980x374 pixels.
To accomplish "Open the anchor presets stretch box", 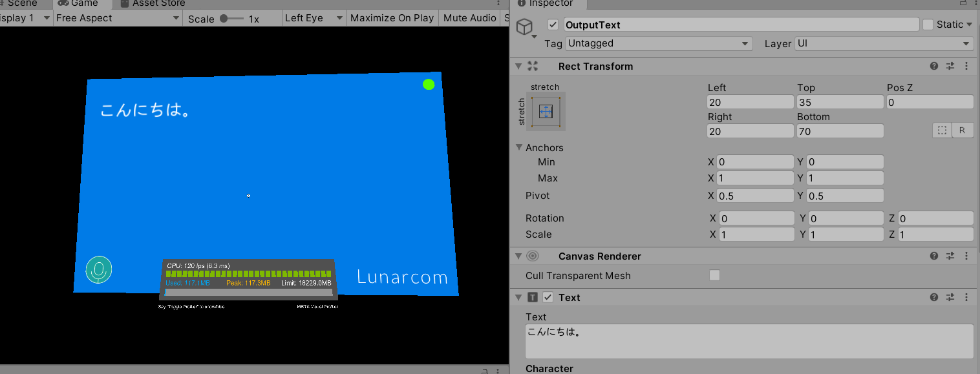I will (x=546, y=111).
